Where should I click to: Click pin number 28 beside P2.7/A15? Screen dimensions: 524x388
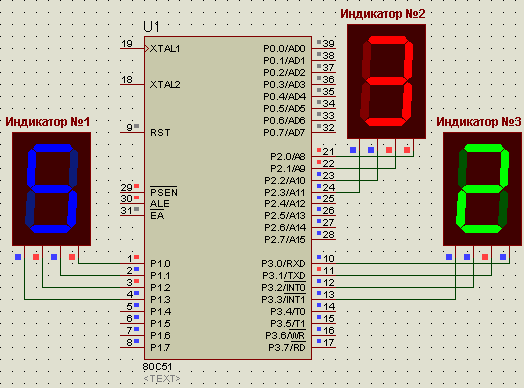[x=329, y=235]
